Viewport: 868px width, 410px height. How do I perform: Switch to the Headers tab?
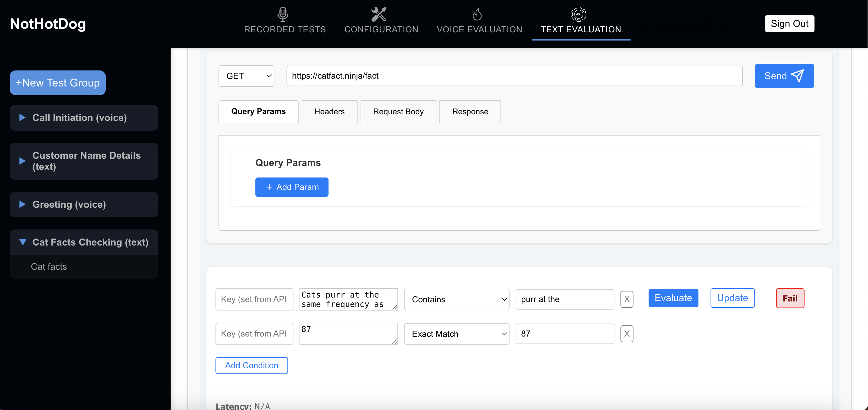[x=329, y=112]
